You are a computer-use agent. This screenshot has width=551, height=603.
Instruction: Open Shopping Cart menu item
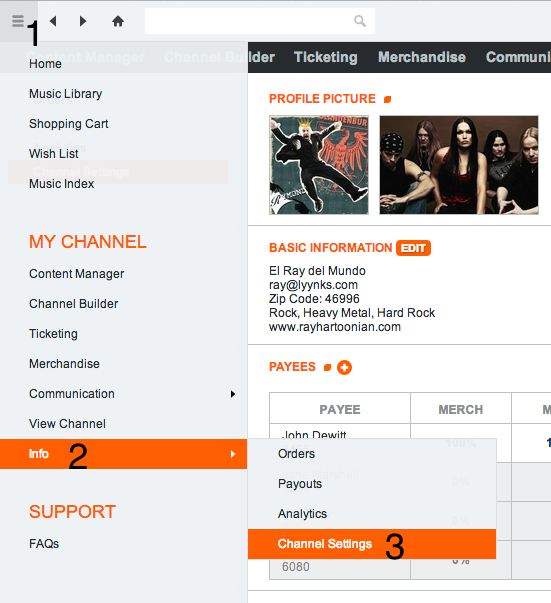coord(68,124)
